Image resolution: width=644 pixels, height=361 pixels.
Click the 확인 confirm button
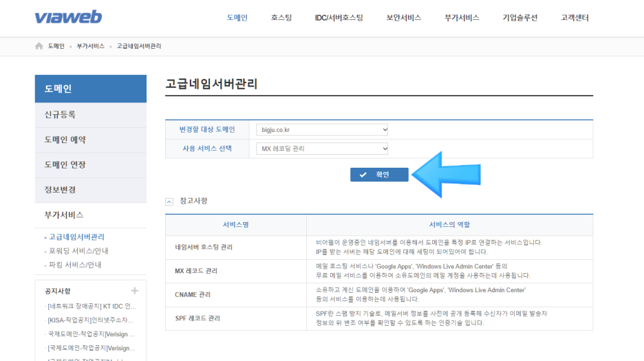[379, 175]
